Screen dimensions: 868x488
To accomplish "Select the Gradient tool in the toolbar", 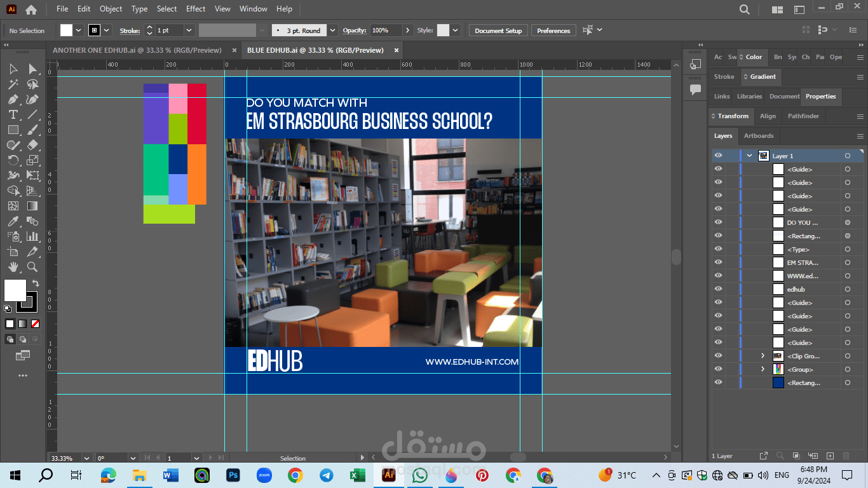I will [x=32, y=206].
